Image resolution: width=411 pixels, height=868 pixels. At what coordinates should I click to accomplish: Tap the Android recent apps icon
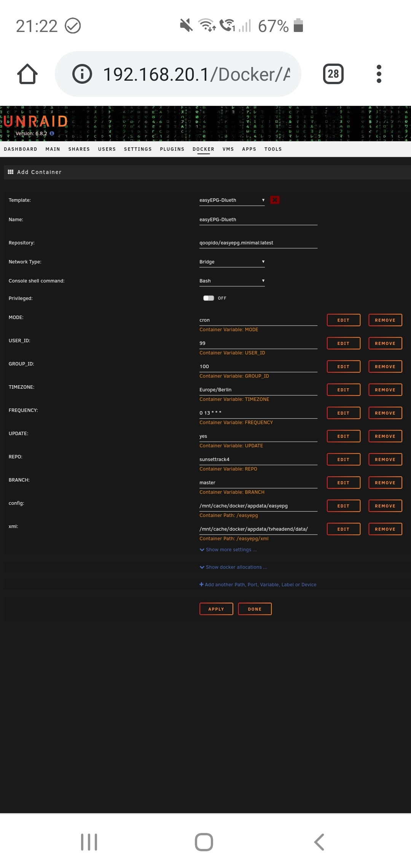(x=89, y=842)
